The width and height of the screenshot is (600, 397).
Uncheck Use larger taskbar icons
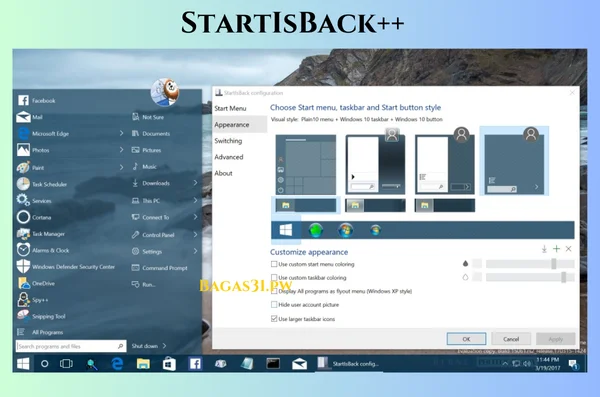[x=274, y=319]
